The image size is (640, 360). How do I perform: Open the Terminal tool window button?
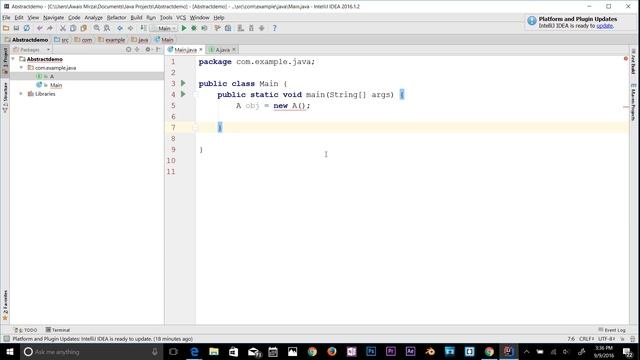click(58, 330)
